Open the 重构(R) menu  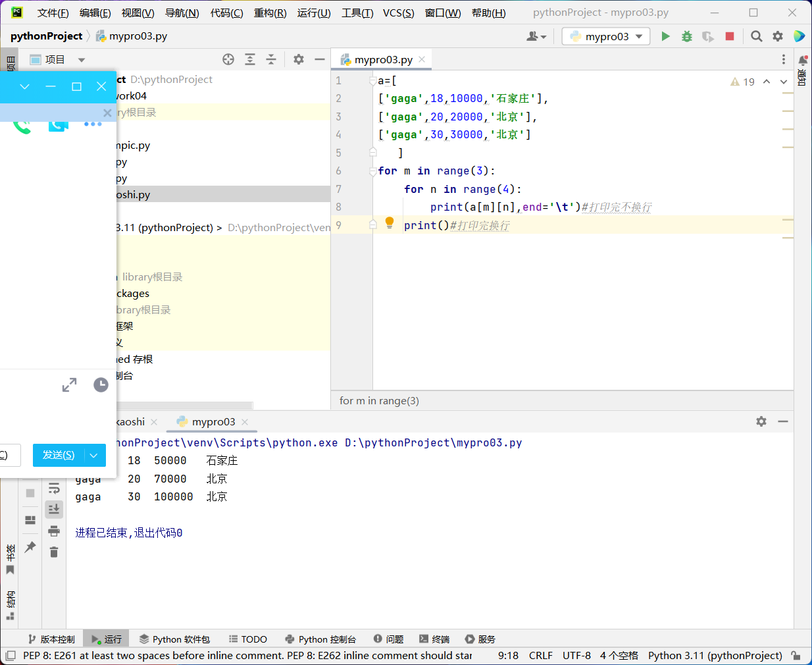pyautogui.click(x=270, y=13)
